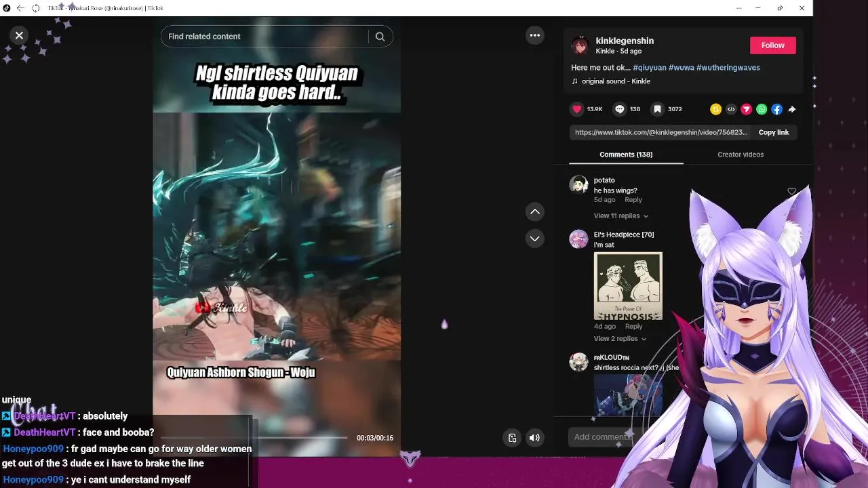The width and height of the screenshot is (868, 488).
Task: Toggle video mute speaker icon
Action: (534, 438)
